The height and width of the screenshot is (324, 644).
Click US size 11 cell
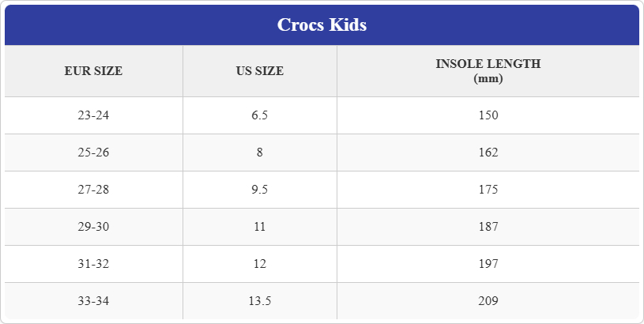pos(259,227)
